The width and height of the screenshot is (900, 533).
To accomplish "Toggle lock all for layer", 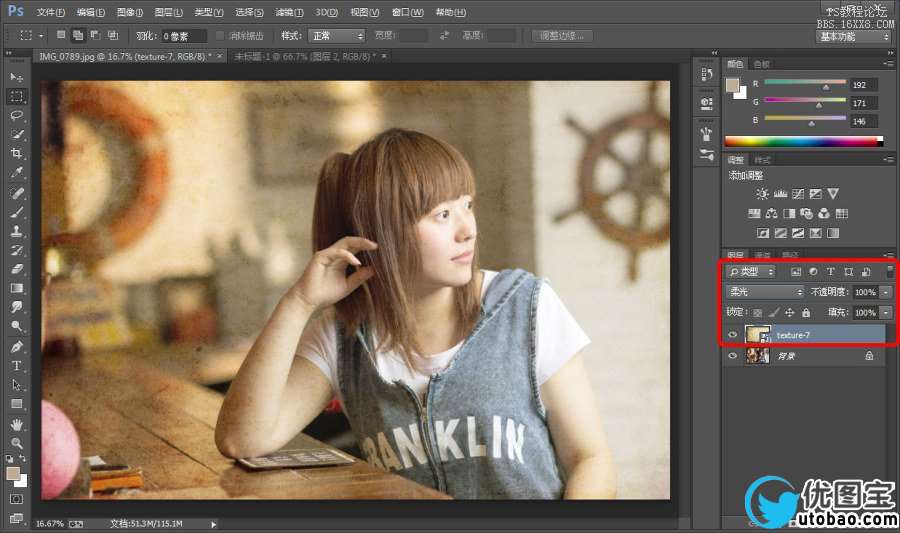I will click(806, 313).
